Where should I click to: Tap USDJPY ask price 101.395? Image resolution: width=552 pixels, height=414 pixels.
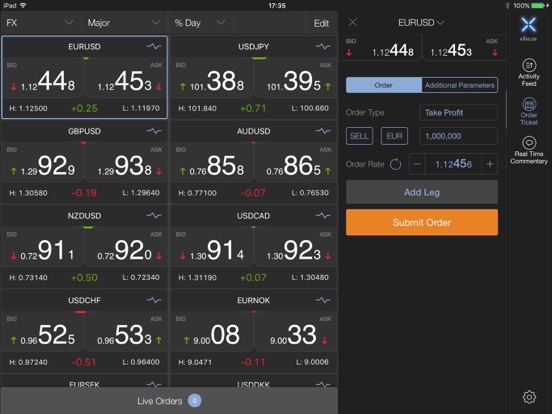(x=295, y=78)
